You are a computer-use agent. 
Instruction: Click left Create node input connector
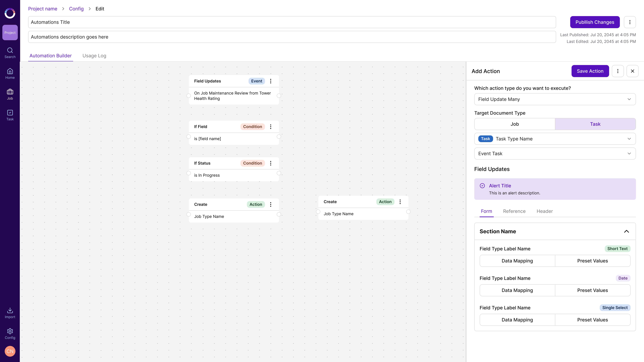189,214
